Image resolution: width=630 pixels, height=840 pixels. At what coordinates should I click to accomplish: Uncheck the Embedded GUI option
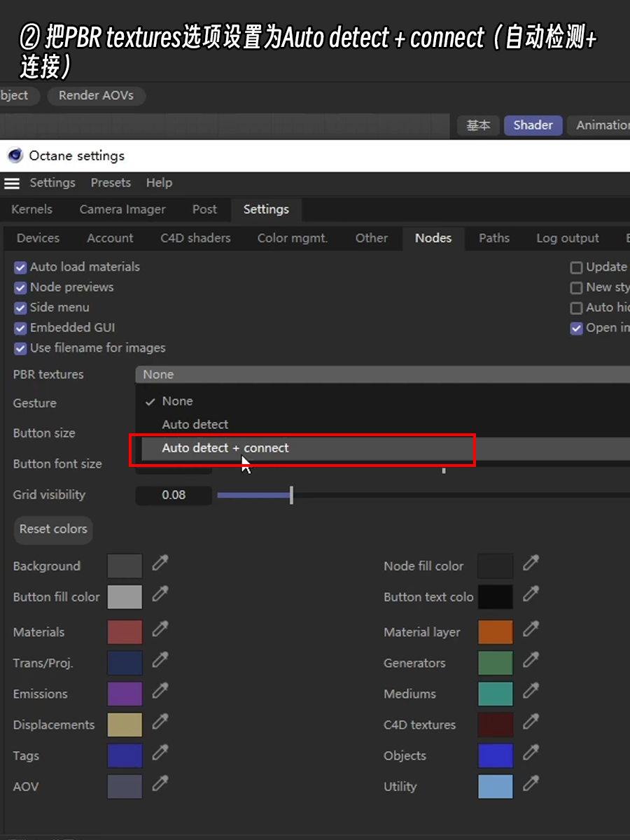click(x=20, y=328)
